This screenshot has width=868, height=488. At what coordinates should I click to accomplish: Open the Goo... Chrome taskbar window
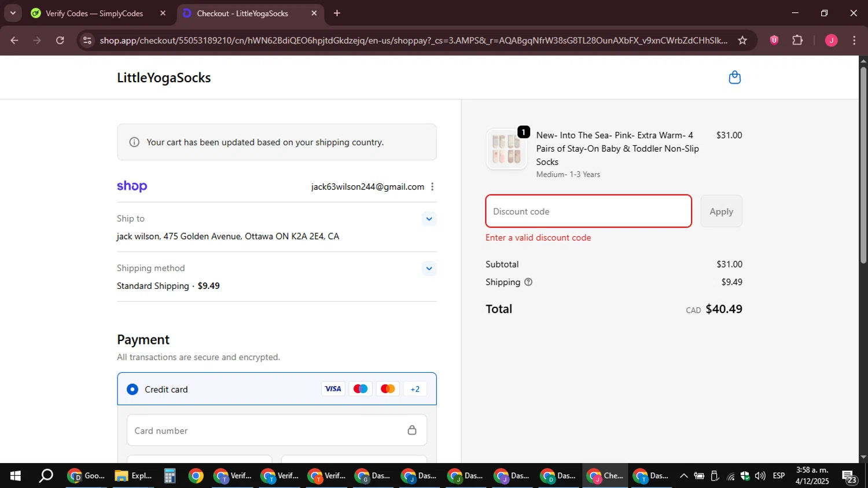point(87,476)
